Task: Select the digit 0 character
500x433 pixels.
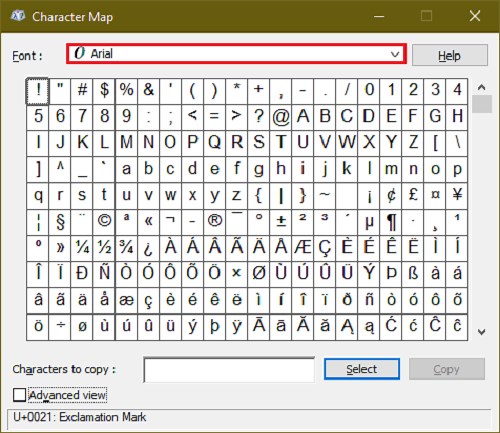Action: (x=369, y=91)
